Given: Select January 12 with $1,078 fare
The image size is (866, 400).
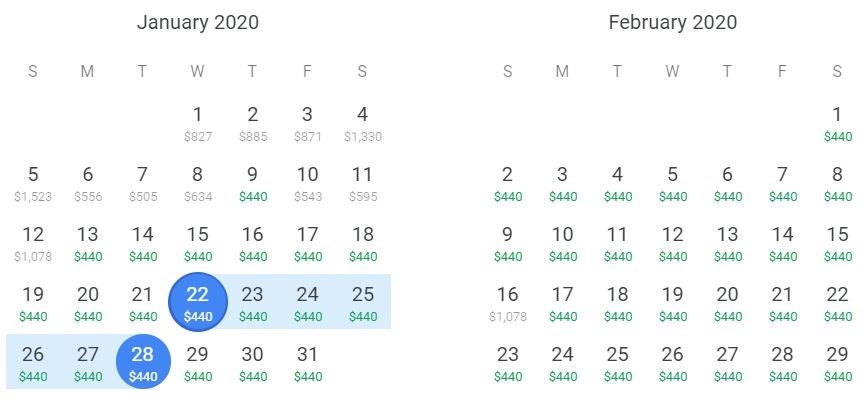Looking at the screenshot, I should tap(33, 243).
